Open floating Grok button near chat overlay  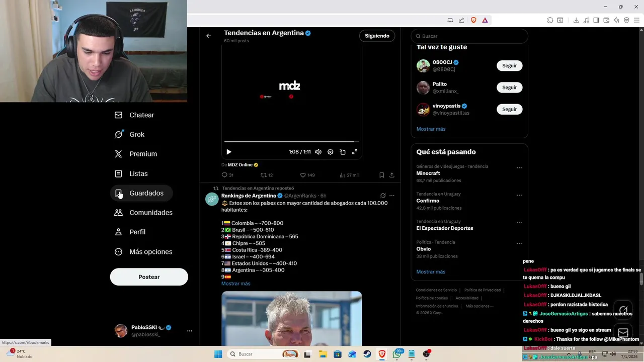623,309
